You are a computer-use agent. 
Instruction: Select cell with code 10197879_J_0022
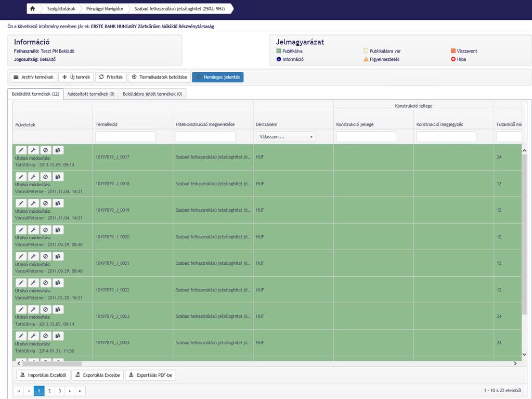click(133, 290)
